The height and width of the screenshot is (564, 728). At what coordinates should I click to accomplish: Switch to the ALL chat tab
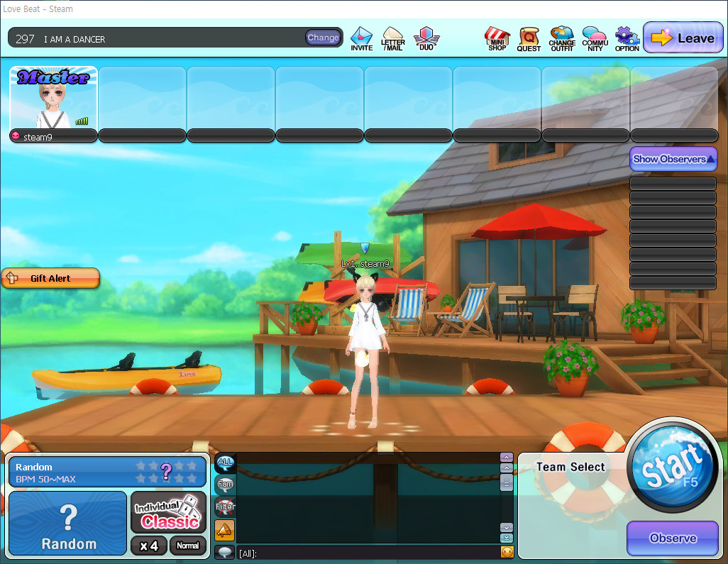click(225, 463)
